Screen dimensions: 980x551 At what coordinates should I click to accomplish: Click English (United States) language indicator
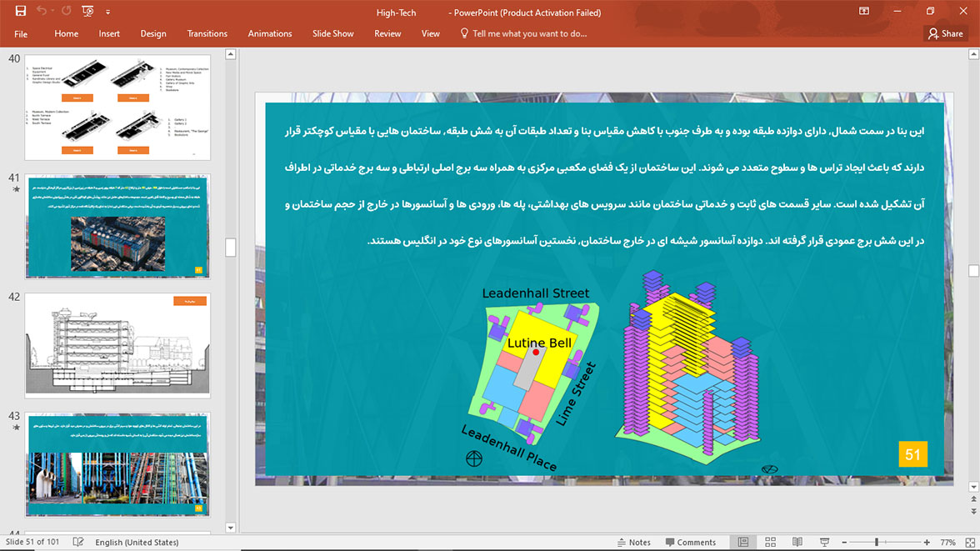click(x=137, y=542)
